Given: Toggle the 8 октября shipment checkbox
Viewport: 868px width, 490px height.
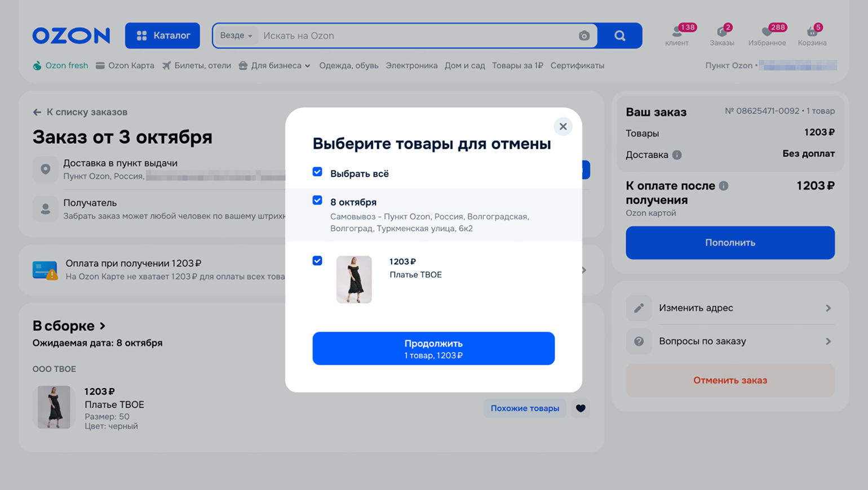Looking at the screenshot, I should [x=317, y=201].
